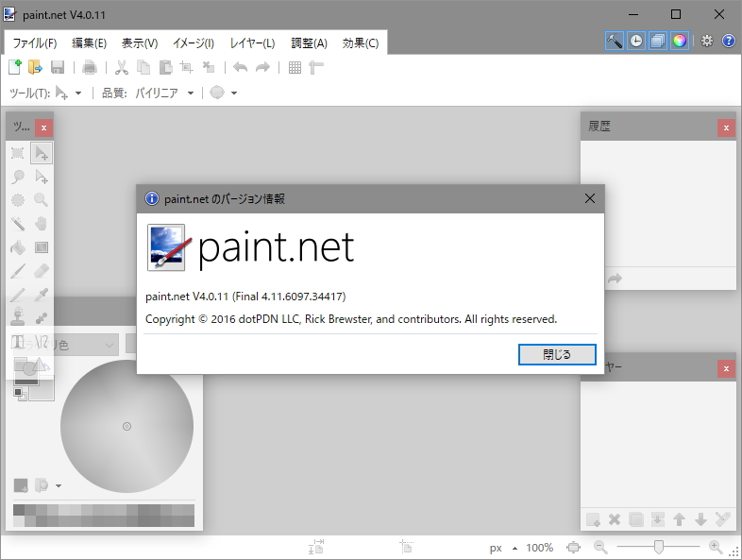The image size is (742, 560).
Task: Click the Duplicate Layer icon
Action: point(636,519)
